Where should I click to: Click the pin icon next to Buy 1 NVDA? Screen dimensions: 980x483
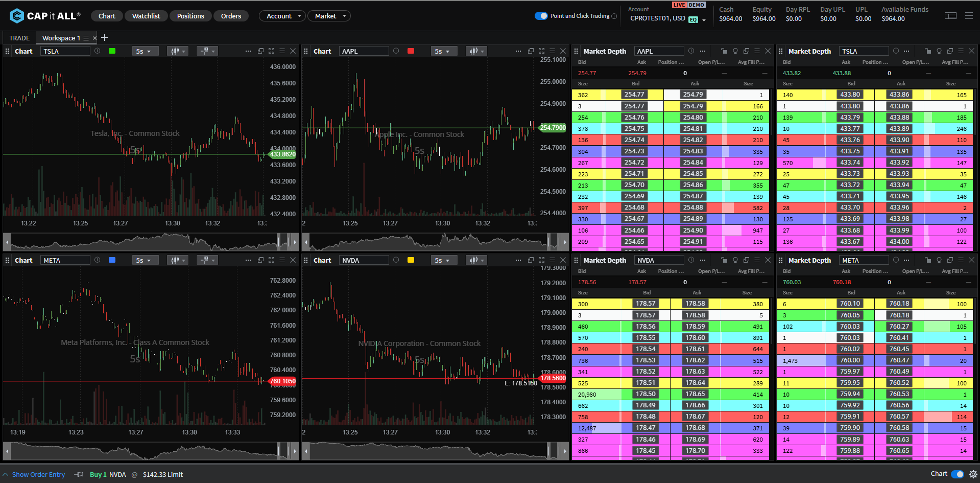79,474
